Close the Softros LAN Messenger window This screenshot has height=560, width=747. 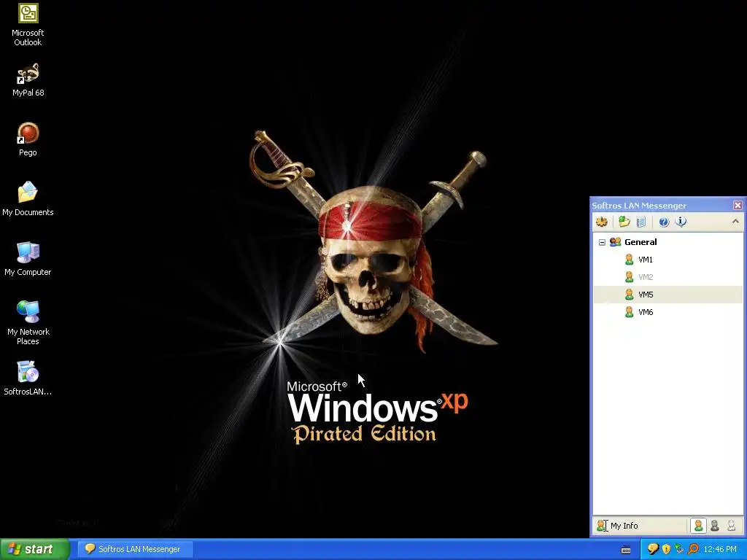pos(738,205)
